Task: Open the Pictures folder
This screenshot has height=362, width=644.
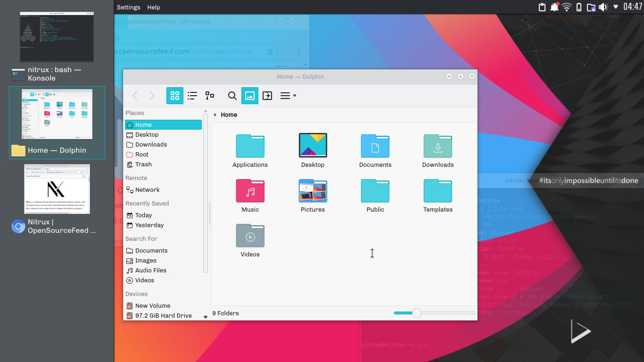Action: 313,192
